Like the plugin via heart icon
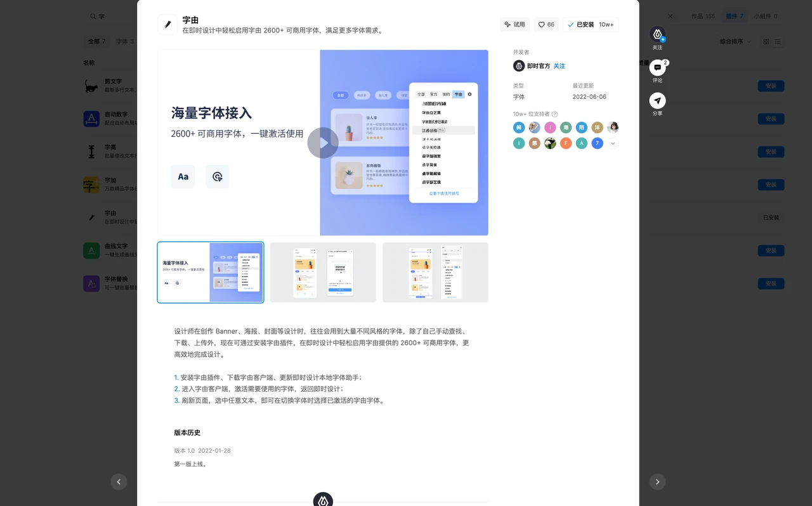812x506 pixels. (x=546, y=25)
